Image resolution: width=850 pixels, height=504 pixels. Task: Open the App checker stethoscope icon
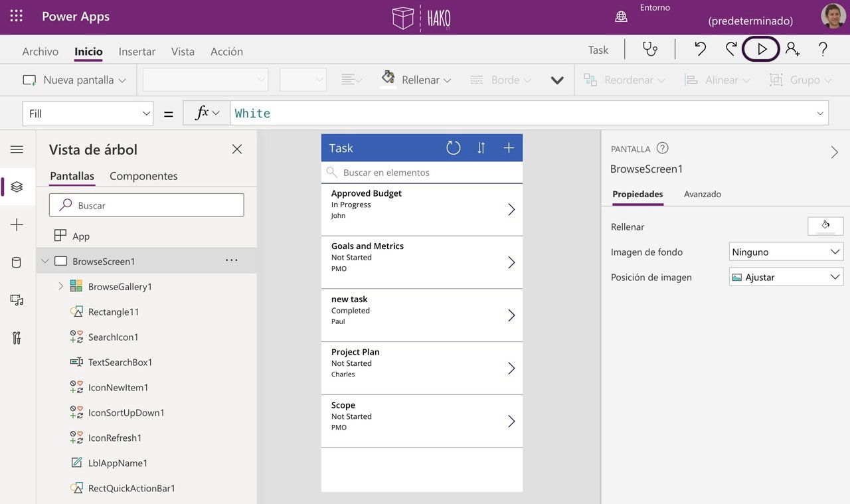tap(649, 49)
